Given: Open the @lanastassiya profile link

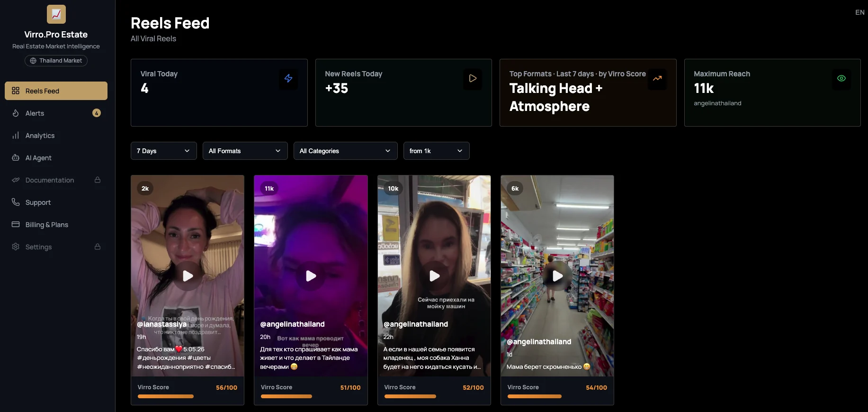Looking at the screenshot, I should [161, 324].
